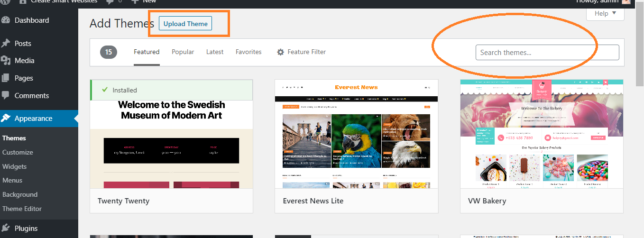Viewport: 644px width, 238px height.
Task: Click the Pages document icon
Action: 6,78
